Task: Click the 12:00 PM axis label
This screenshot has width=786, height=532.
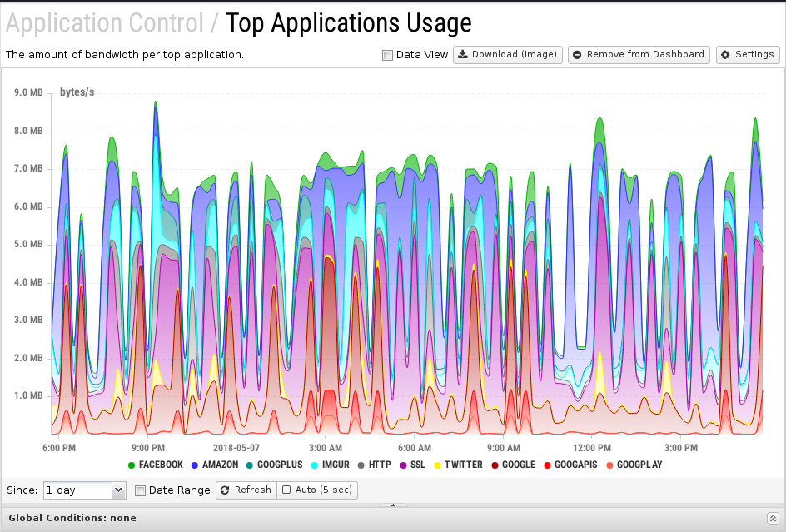Action: [592, 448]
